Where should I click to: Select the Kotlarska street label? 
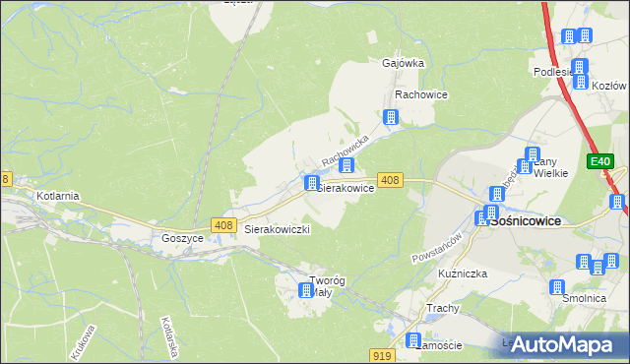[x=169, y=337]
